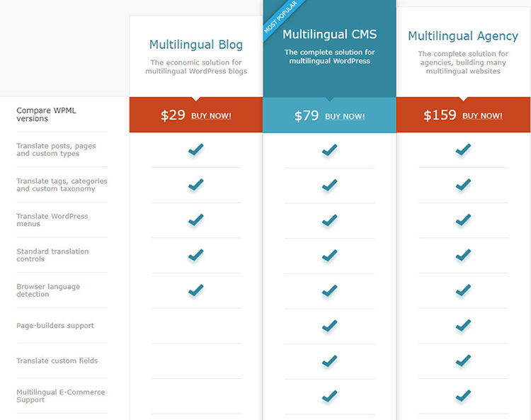Click Buy Now for the $159 plan
Image resolution: width=531 pixels, height=420 pixels.
tap(482, 115)
